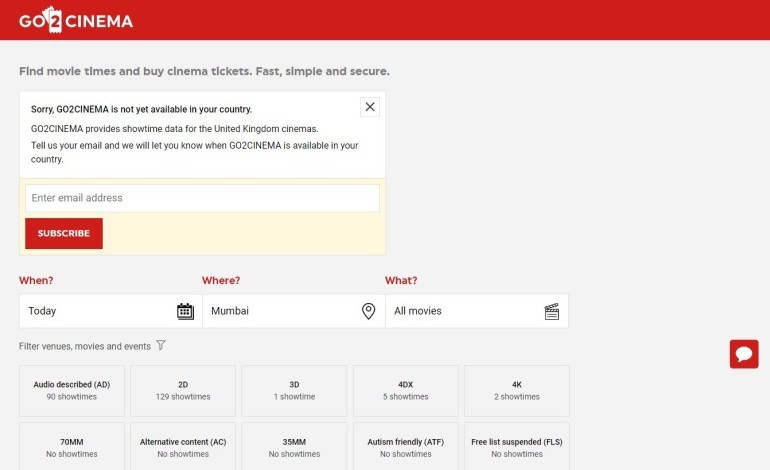770x470 pixels.
Task: Click the Subscribe button
Action: point(64,233)
